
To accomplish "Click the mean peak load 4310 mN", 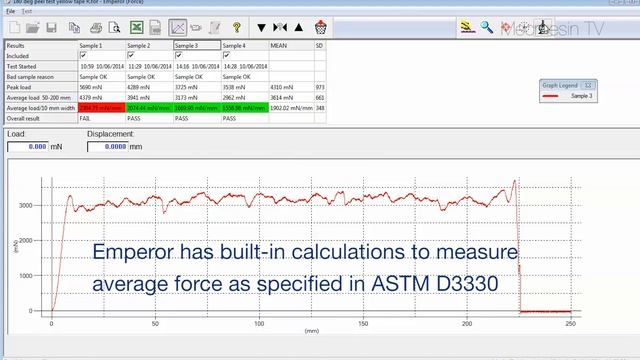I will pos(282,87).
